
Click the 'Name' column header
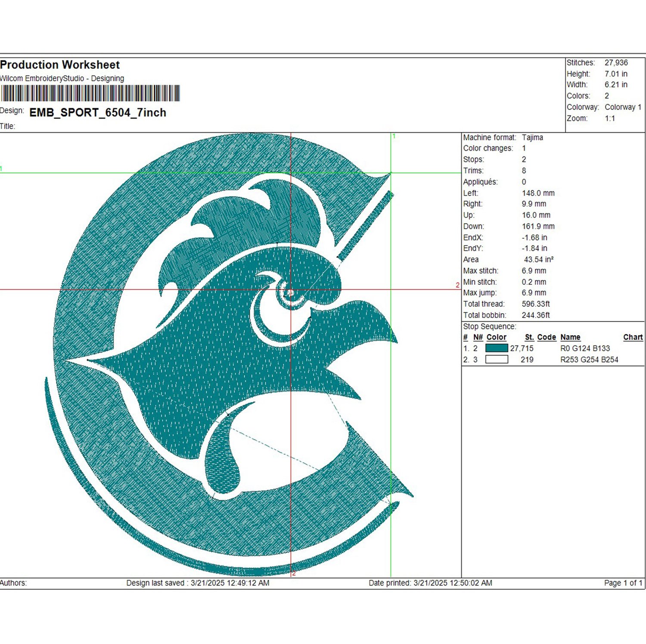570,337
